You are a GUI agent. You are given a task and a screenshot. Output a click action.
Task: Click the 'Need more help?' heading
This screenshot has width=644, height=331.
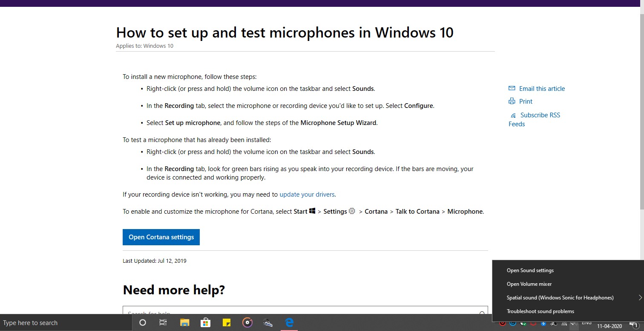pos(174,290)
